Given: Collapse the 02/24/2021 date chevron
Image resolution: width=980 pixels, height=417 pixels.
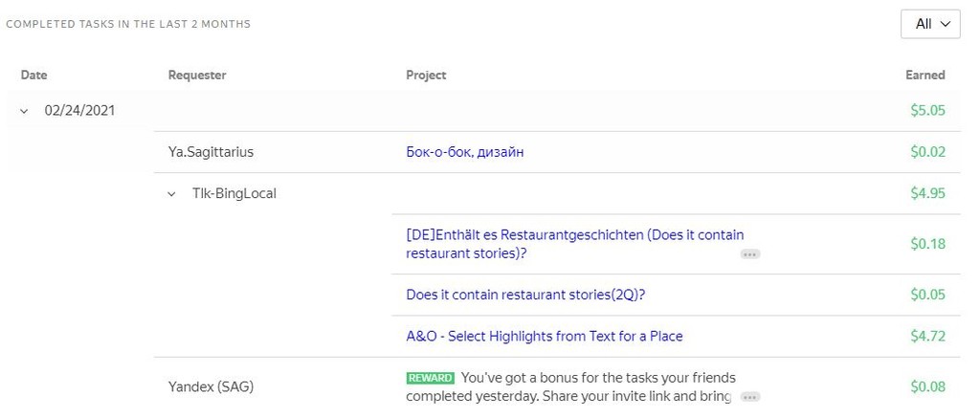Looking at the screenshot, I should (x=24, y=111).
